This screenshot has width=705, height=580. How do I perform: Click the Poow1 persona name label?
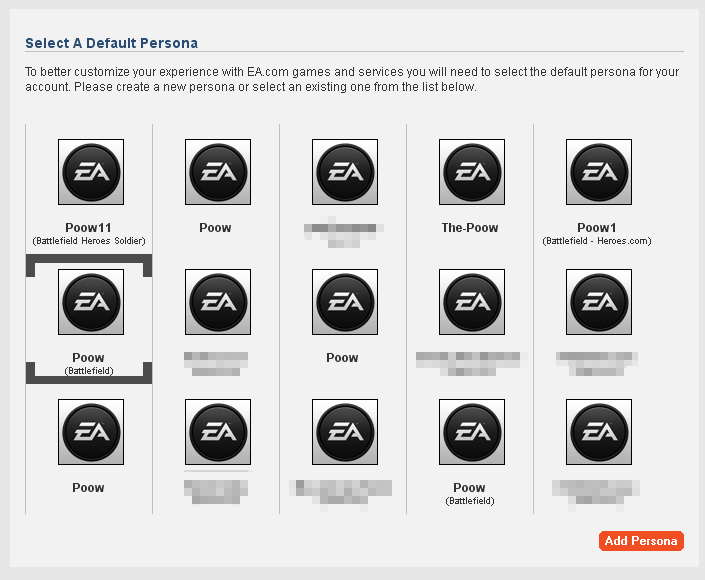pos(597,228)
